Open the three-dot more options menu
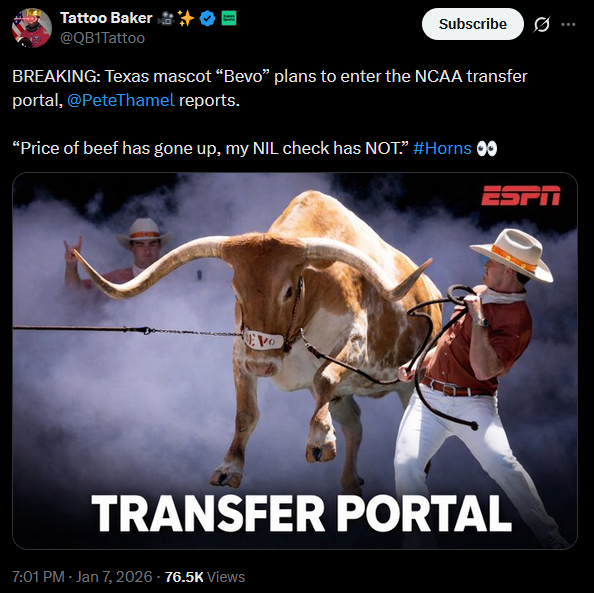Viewport: 594px width, 593px height. click(568, 25)
